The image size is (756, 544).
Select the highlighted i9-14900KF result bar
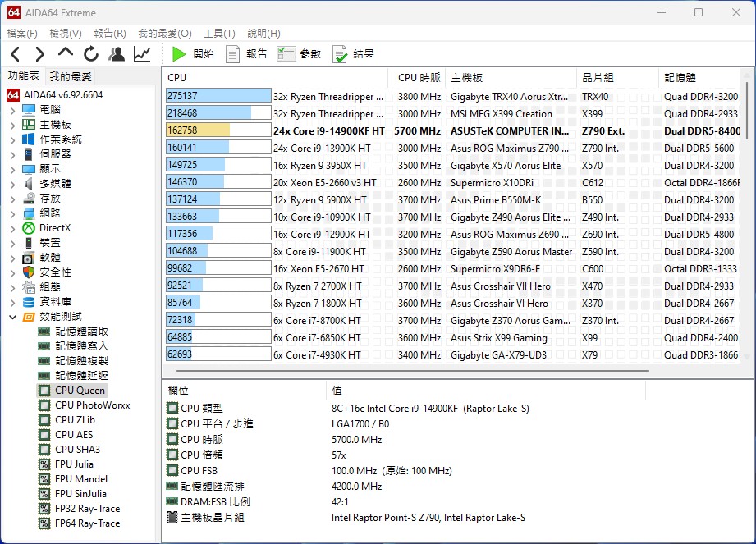click(218, 130)
